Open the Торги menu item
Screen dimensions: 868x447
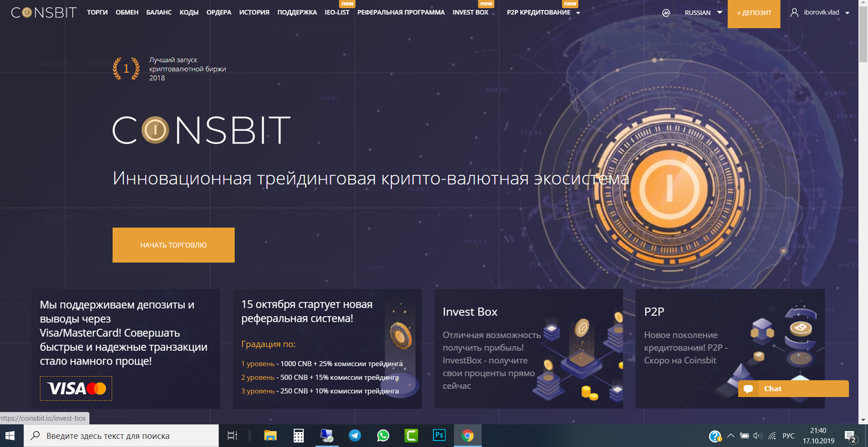[x=97, y=13]
